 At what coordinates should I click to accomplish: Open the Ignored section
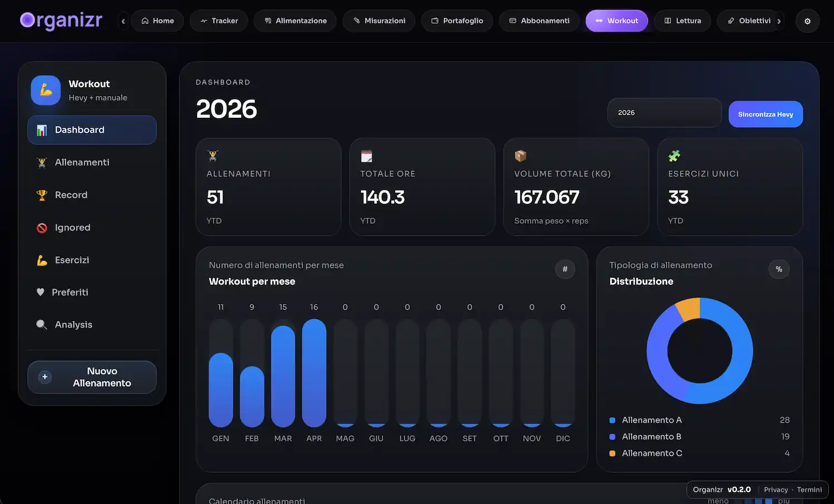pyautogui.click(x=92, y=228)
